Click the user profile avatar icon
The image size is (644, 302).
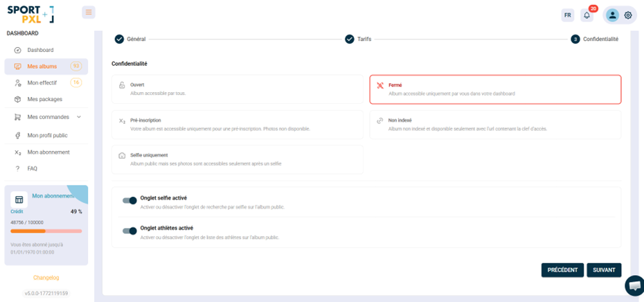point(611,15)
